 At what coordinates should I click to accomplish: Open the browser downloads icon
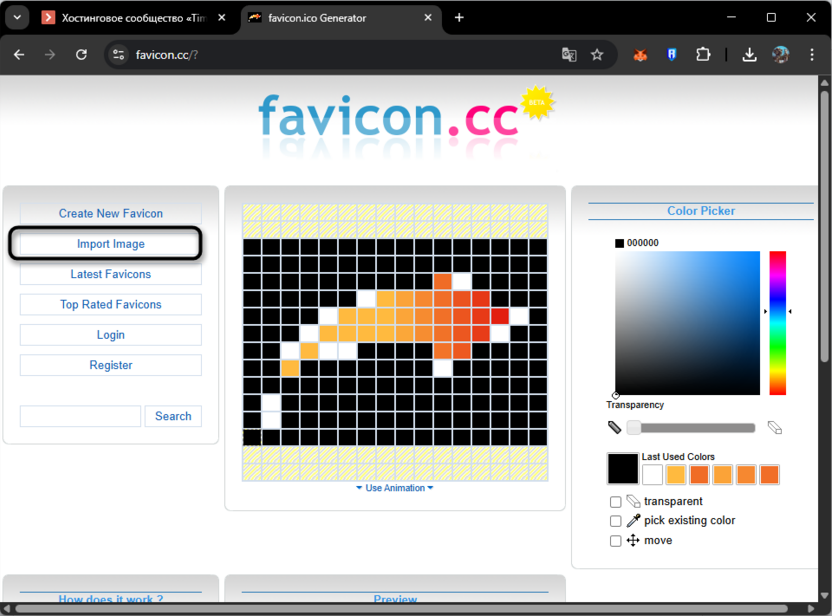coord(749,55)
